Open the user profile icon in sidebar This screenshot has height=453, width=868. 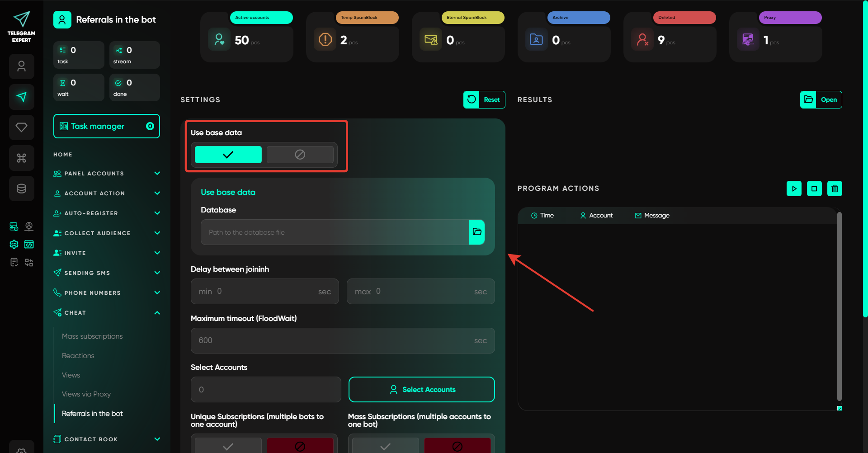(21, 66)
